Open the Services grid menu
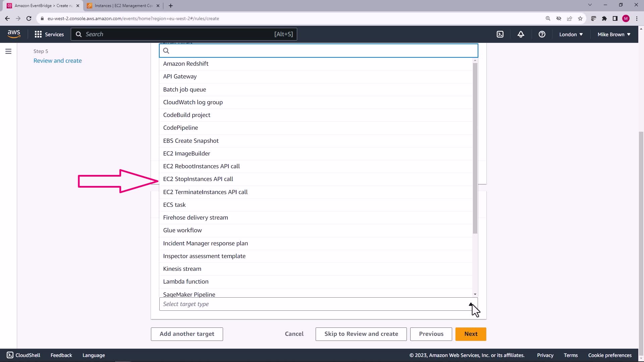This screenshot has height=362, width=644. (49, 34)
